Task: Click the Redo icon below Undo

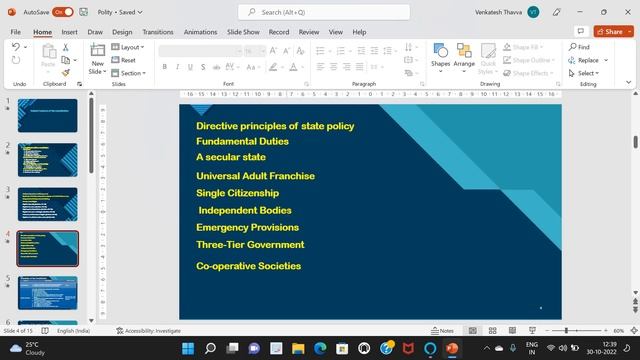Action: pos(16,60)
